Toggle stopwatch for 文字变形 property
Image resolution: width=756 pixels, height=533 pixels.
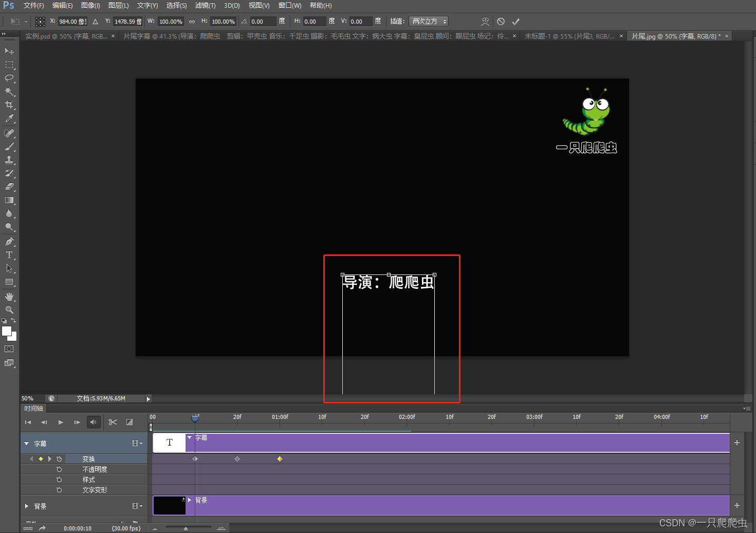(59, 490)
